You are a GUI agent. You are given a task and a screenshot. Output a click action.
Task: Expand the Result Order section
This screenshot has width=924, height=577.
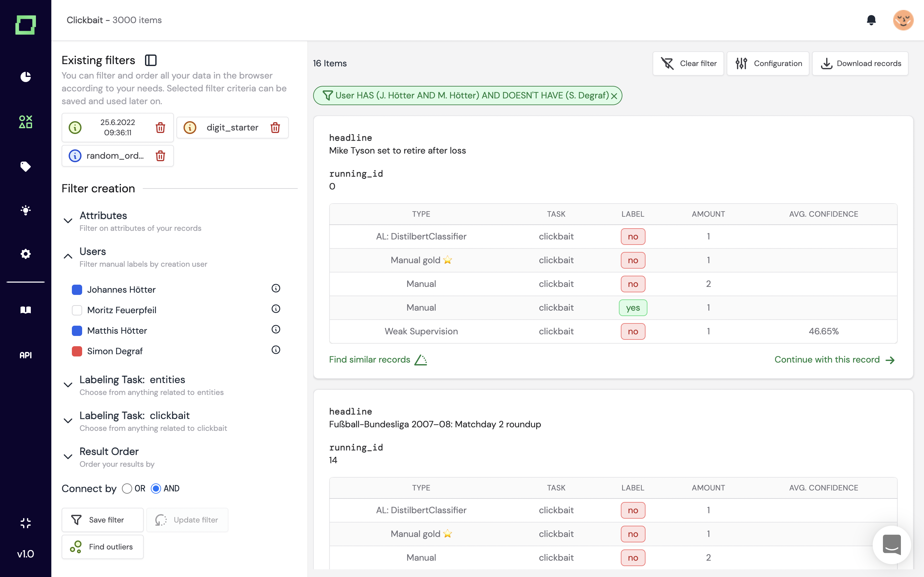(x=68, y=456)
